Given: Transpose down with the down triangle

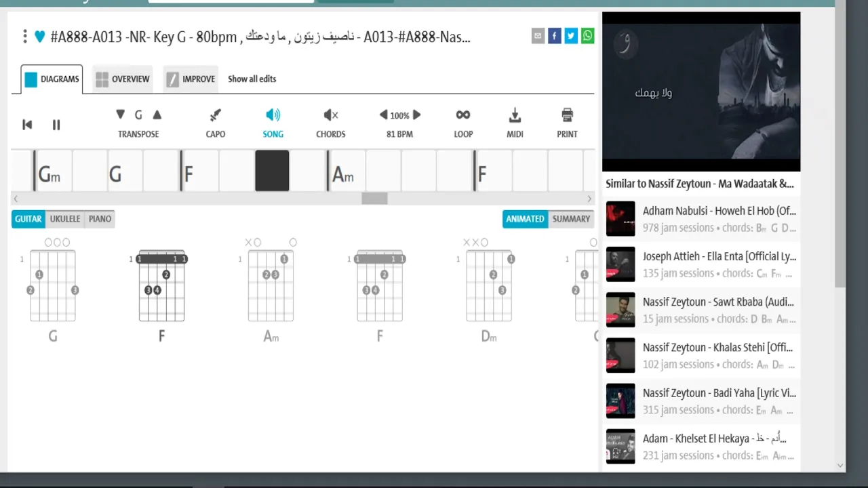Looking at the screenshot, I should [x=120, y=115].
